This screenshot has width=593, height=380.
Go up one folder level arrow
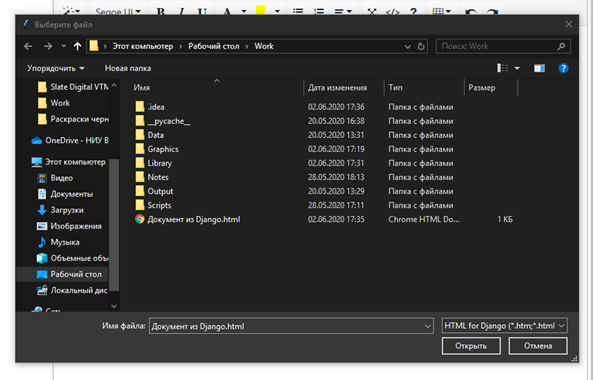(78, 46)
